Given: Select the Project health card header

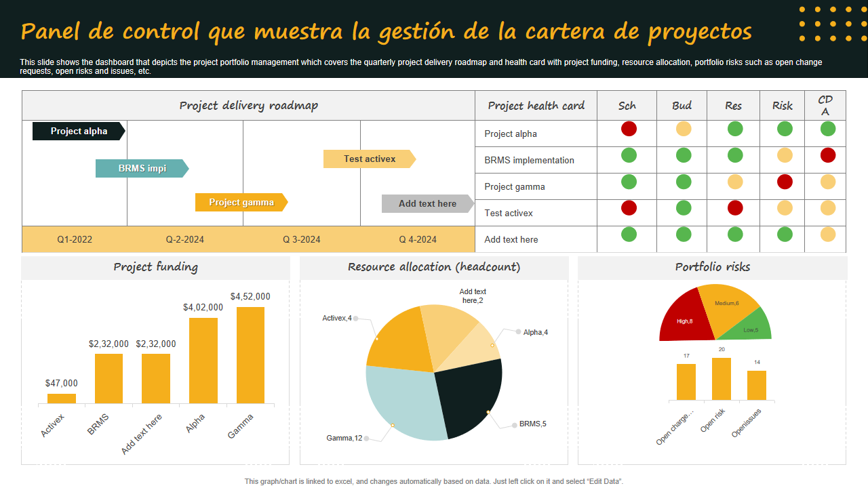Looking at the screenshot, I should pos(536,105).
